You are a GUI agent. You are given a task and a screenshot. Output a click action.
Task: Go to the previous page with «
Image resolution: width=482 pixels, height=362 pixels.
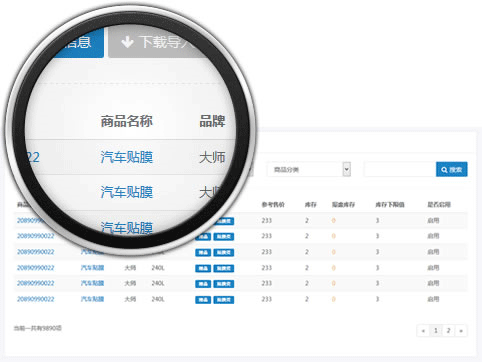coord(423,331)
